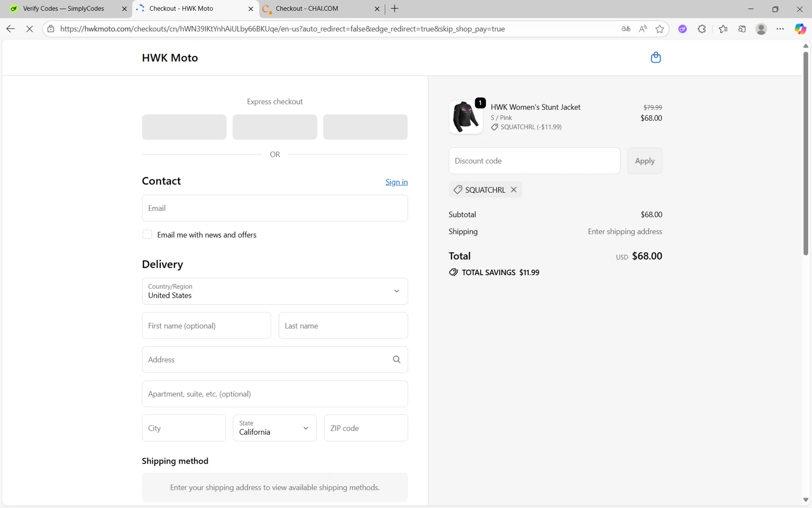
Task: Switch to Checkout CHAI.COM tab
Action: point(322,9)
